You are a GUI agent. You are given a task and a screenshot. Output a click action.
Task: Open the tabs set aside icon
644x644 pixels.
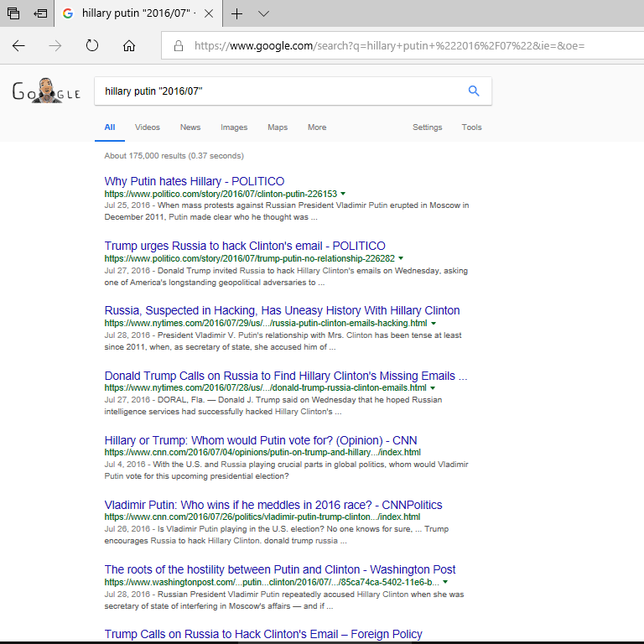click(x=13, y=13)
